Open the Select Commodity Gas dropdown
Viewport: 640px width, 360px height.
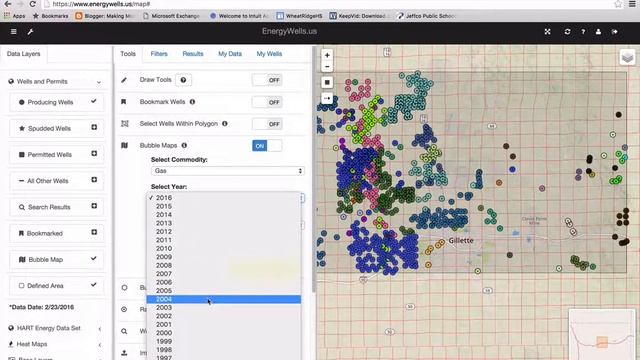pos(228,171)
